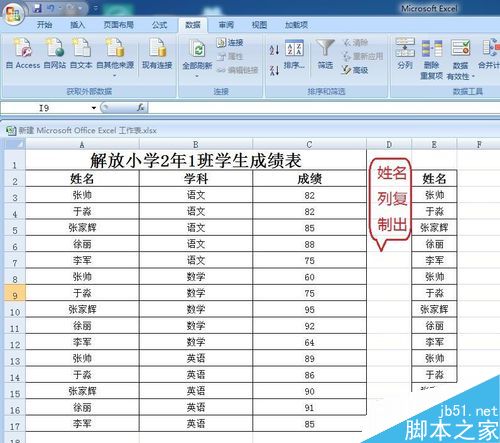This screenshot has width=500, height=443.
Task: Click score 60 in row 8
Action: point(309,277)
